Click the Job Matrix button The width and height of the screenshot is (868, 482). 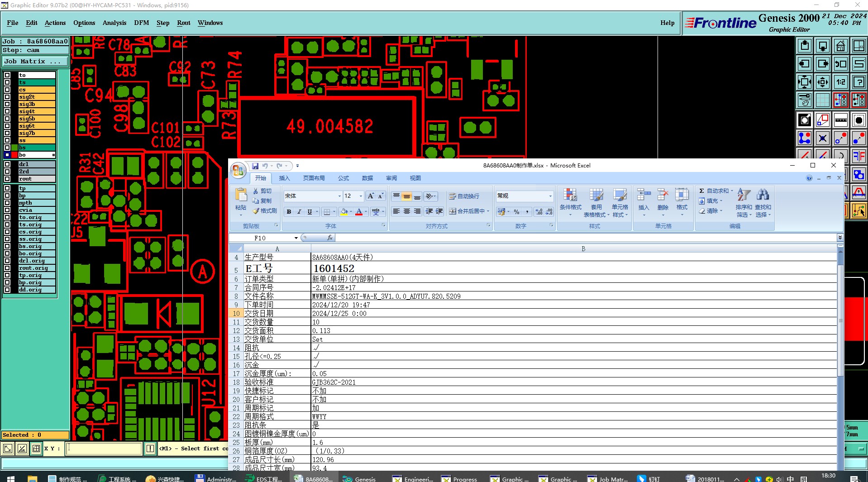(x=35, y=62)
